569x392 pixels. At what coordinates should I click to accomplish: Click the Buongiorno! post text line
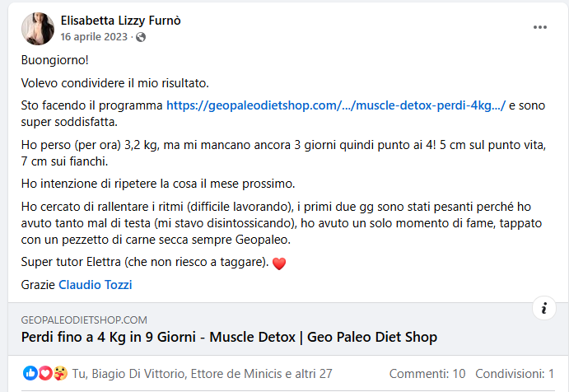[55, 60]
